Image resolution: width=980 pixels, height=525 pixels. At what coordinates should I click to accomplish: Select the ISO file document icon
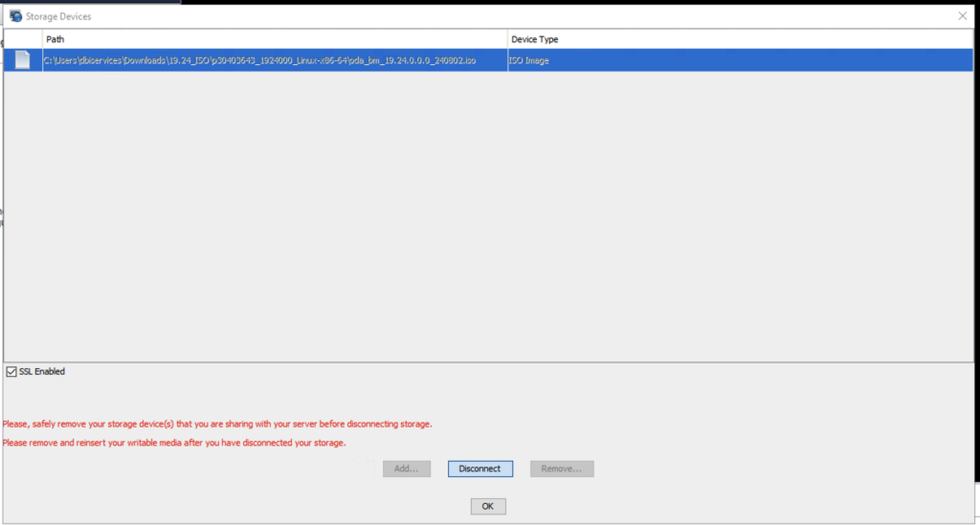coord(22,60)
